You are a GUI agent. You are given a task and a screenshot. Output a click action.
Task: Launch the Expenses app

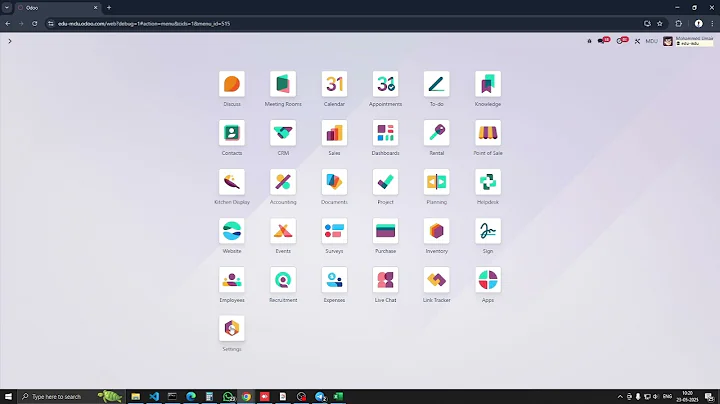[334, 280]
